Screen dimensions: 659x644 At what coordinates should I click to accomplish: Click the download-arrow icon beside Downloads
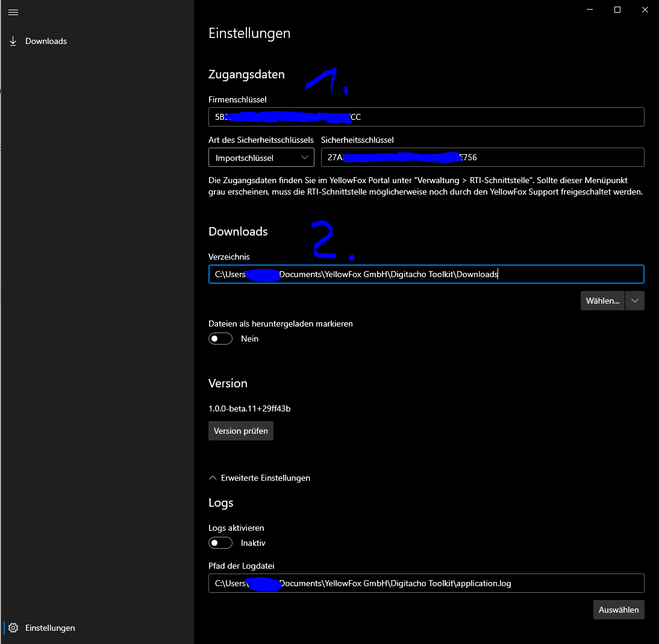click(13, 40)
